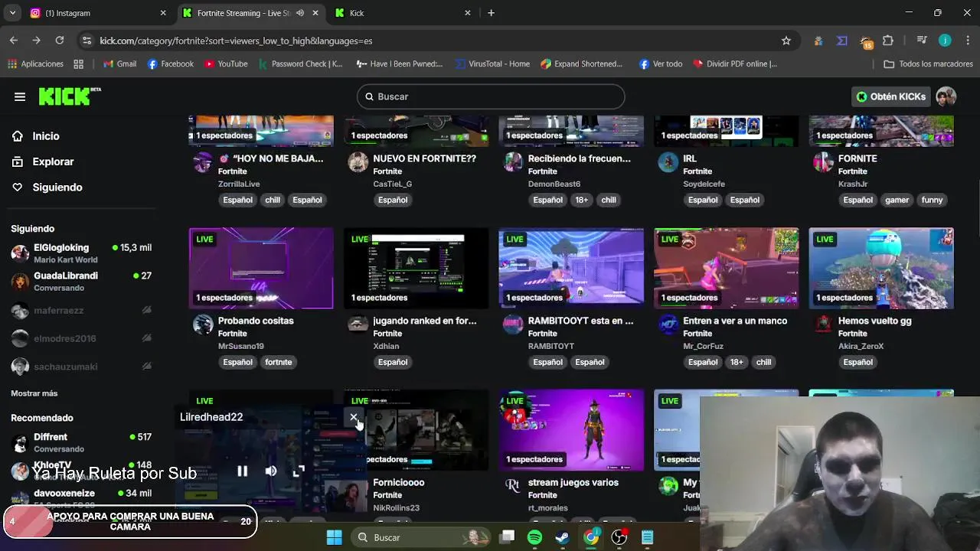The image size is (980, 551).
Task: Click the KICK logo
Action: [70, 96]
